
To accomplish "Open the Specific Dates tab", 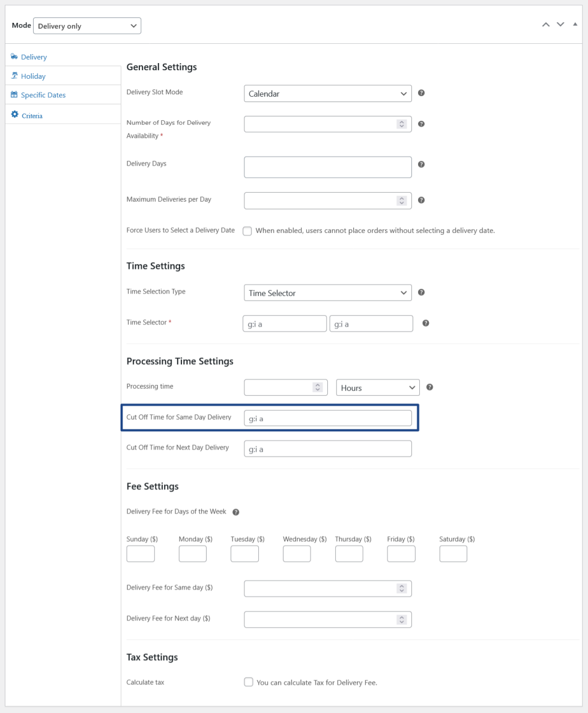I will 43,95.
